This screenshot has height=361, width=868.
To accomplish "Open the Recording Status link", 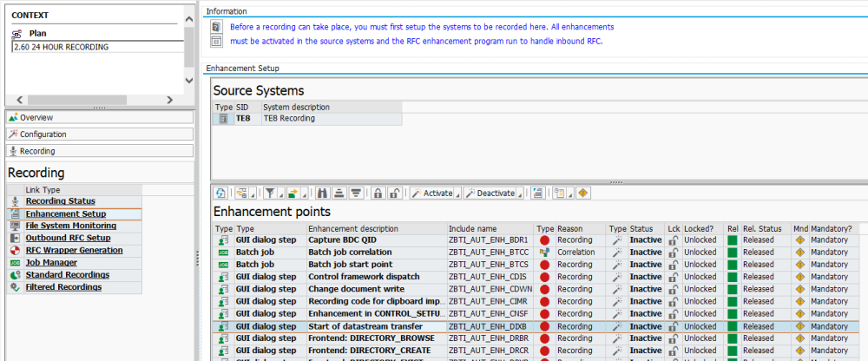I will [x=61, y=201].
